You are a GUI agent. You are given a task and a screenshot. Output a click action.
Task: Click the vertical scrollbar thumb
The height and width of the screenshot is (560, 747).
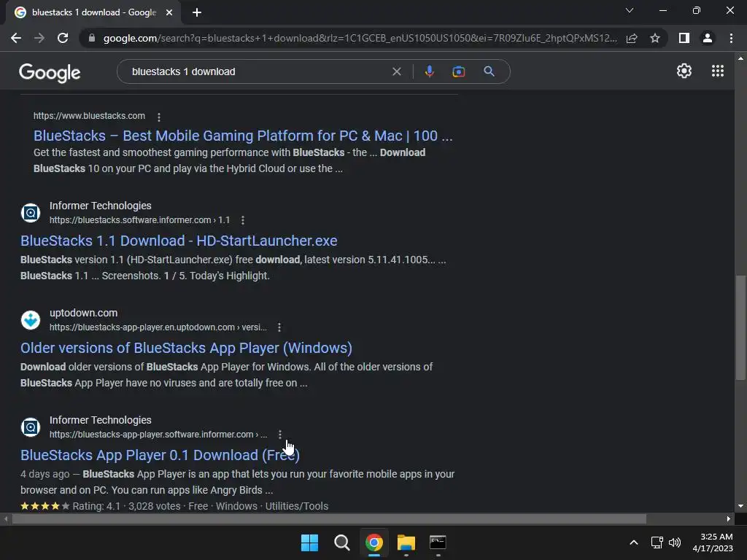pos(740,327)
